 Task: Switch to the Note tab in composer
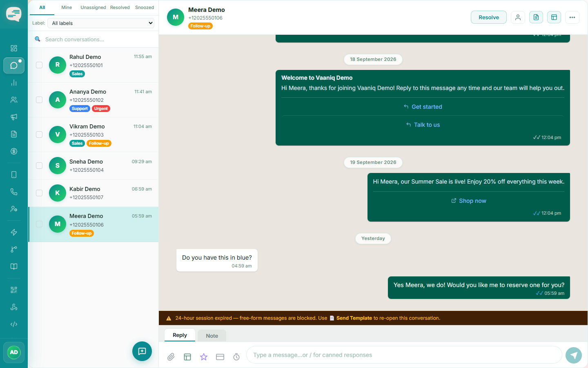pyautogui.click(x=212, y=336)
